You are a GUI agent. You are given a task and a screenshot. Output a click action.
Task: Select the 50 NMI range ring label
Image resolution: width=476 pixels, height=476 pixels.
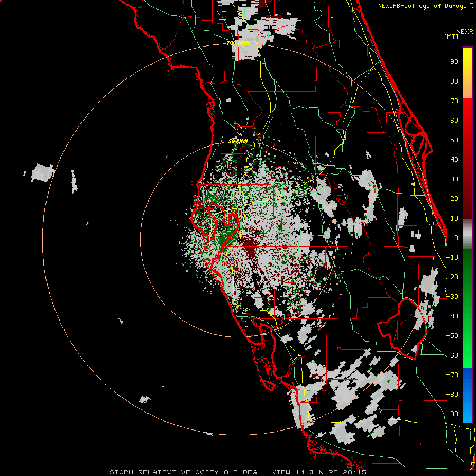tap(238, 141)
